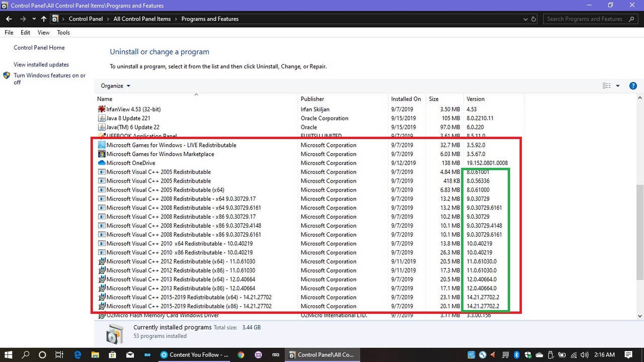Click the Games for Windows Marketplace icon
Screen dimensions: 644x362
pyautogui.click(x=102, y=154)
